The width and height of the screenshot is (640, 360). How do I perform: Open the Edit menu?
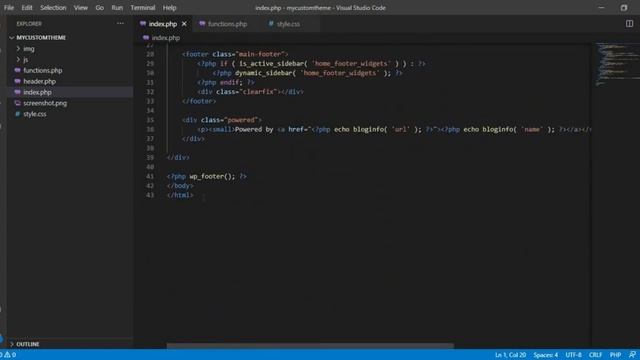click(27, 8)
